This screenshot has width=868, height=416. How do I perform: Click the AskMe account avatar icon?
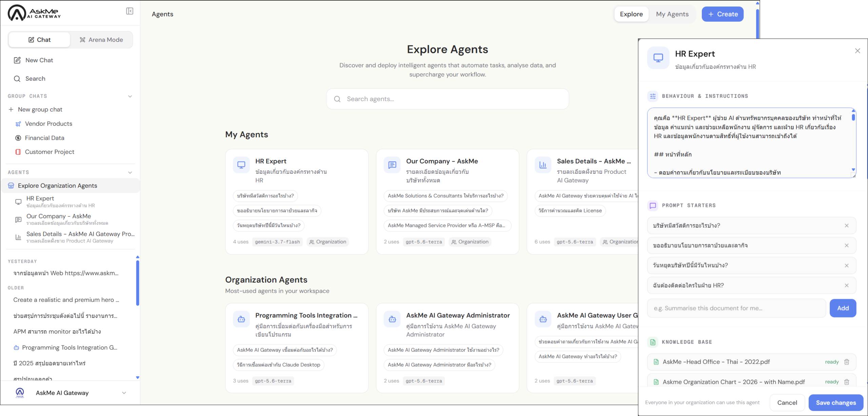click(20, 393)
